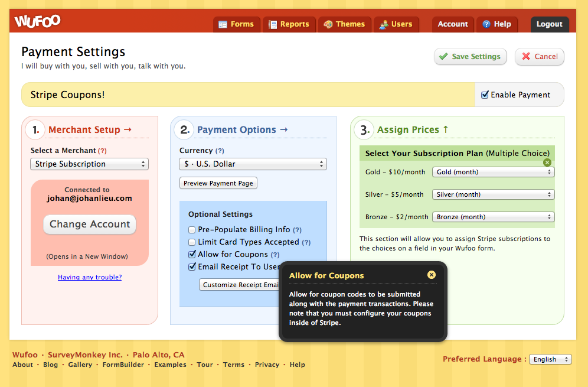Open the About footer link

tap(22, 365)
